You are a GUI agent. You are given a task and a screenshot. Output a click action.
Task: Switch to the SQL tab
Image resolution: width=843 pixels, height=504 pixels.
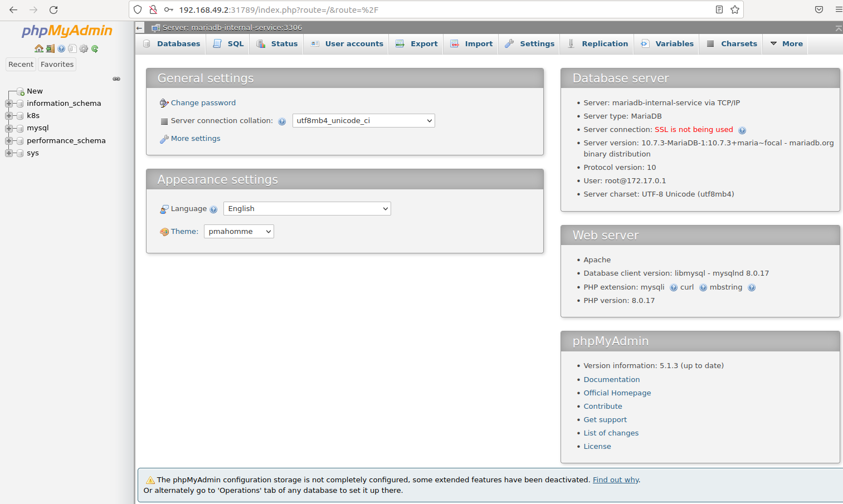click(x=228, y=44)
